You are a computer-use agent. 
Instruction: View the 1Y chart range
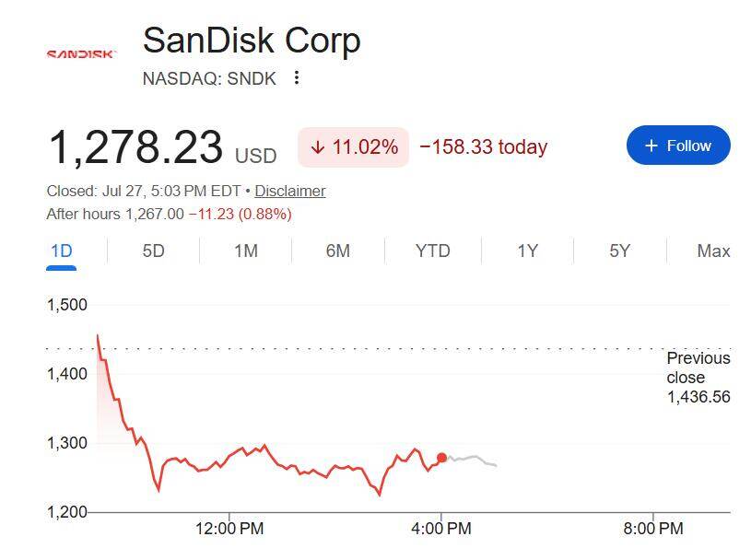pyautogui.click(x=527, y=251)
